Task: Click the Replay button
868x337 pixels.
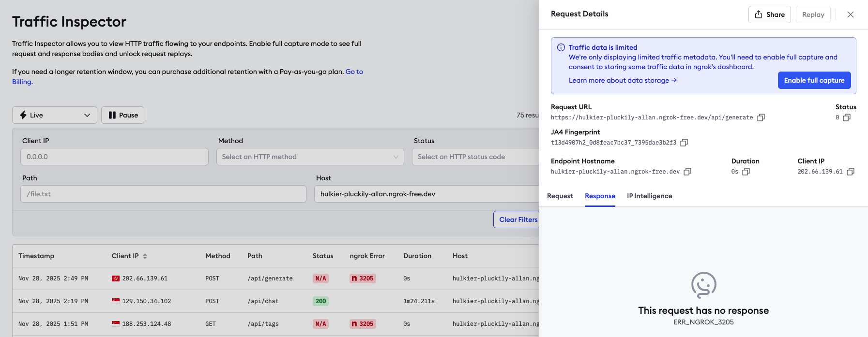Action: 813,15
